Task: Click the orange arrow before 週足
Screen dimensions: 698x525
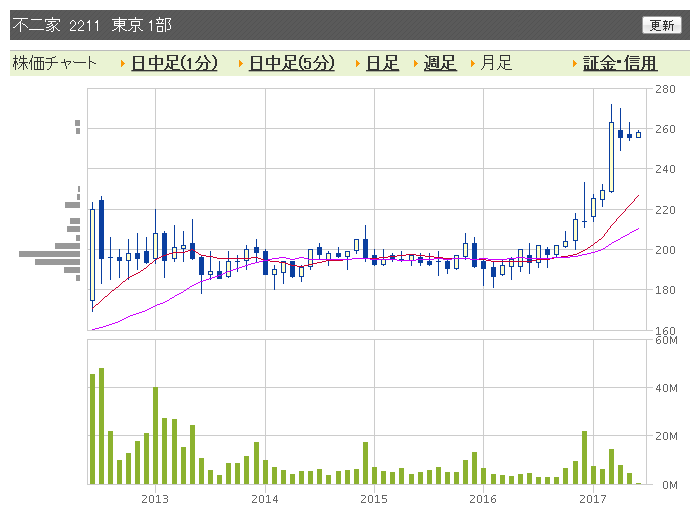Action: click(x=415, y=64)
